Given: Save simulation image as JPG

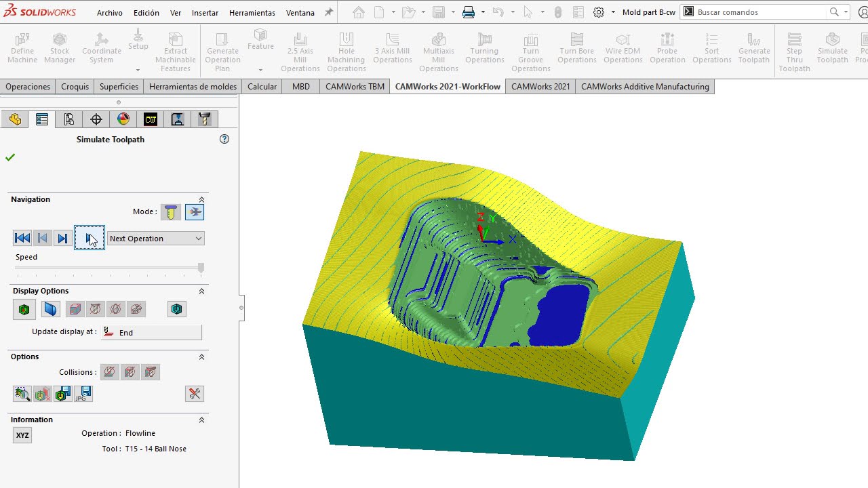Looking at the screenshot, I should pyautogui.click(x=83, y=394).
